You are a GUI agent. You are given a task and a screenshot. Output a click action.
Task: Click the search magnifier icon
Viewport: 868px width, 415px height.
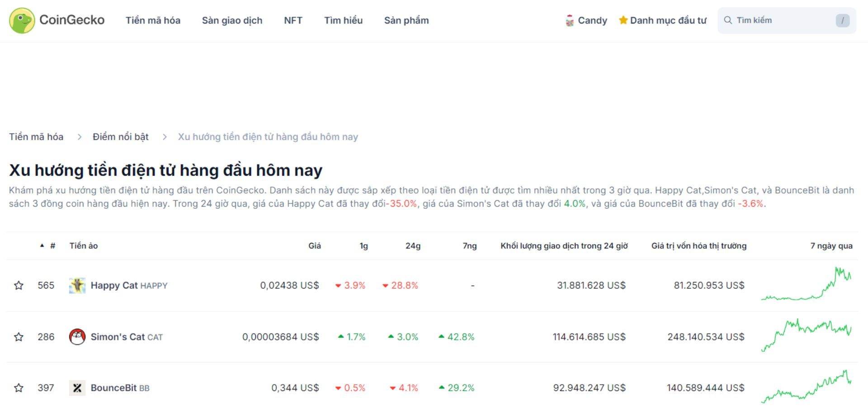click(x=728, y=20)
